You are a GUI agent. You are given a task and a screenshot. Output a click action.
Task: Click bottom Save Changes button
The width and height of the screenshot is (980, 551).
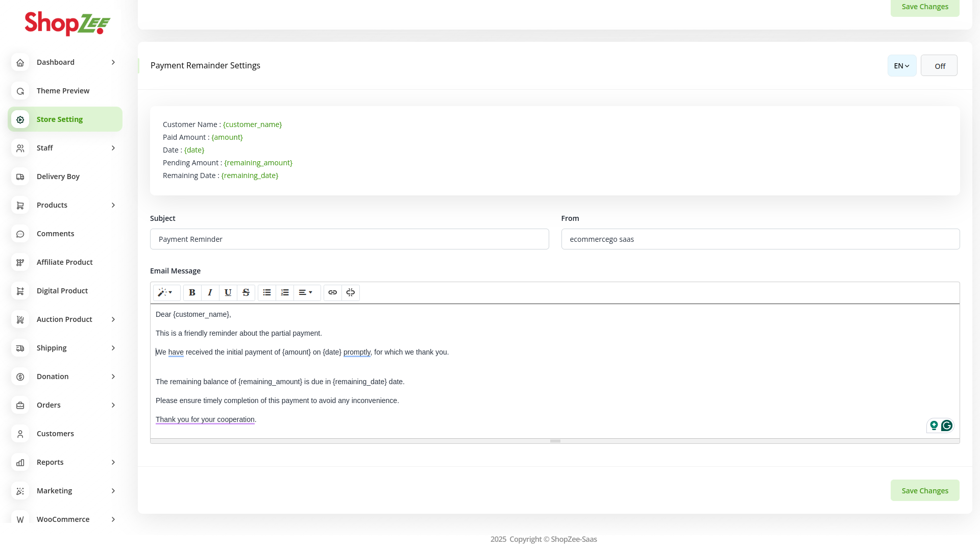coord(924,490)
